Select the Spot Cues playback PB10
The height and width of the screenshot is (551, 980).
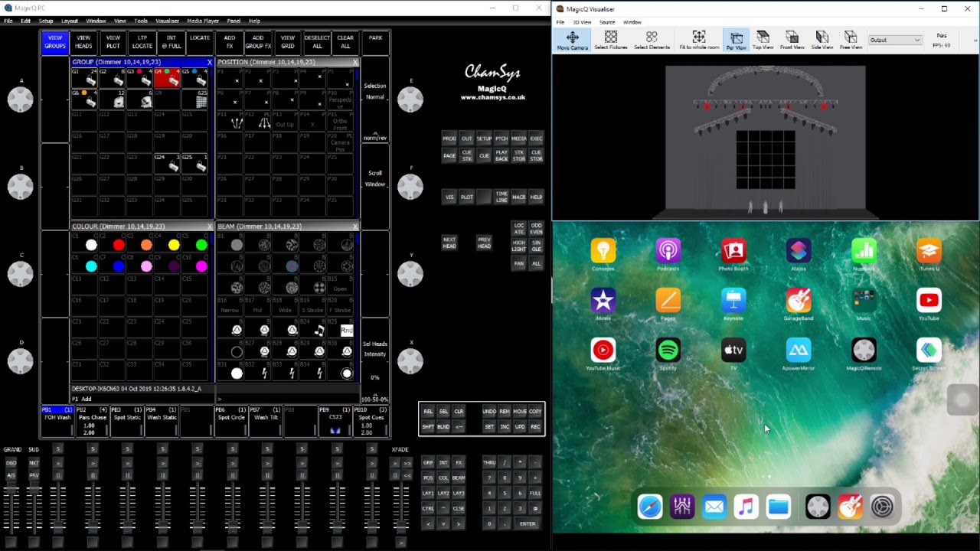pyautogui.click(x=372, y=421)
